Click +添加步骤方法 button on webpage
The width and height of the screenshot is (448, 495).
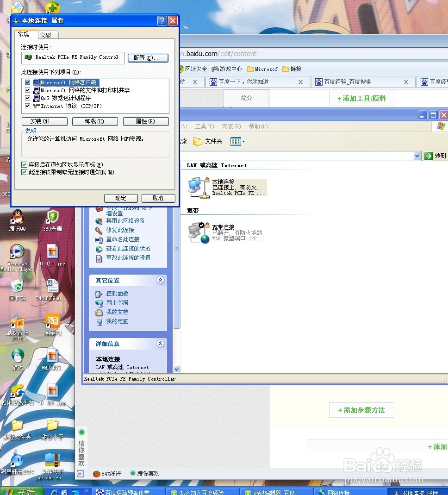point(361,410)
